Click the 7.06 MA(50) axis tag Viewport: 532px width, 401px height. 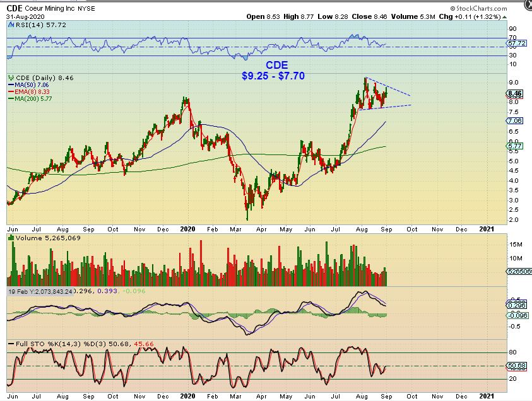click(515, 120)
